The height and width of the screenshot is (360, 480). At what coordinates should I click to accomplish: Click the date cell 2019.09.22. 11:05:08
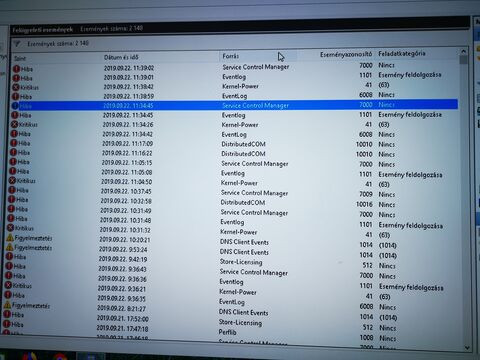(x=127, y=172)
